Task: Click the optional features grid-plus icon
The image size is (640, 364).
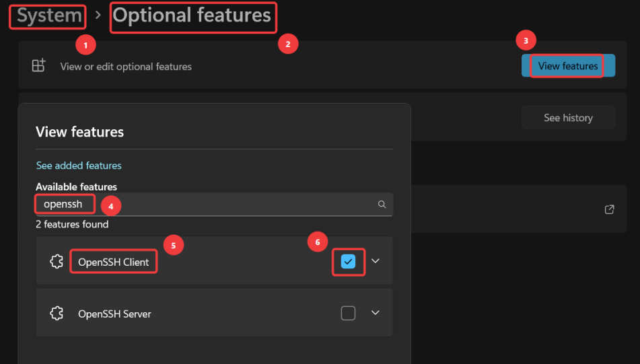Action: click(39, 65)
